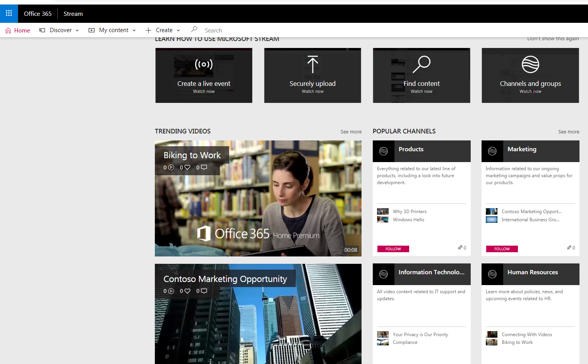Open the Create dropdown menu

pyautogui.click(x=163, y=30)
